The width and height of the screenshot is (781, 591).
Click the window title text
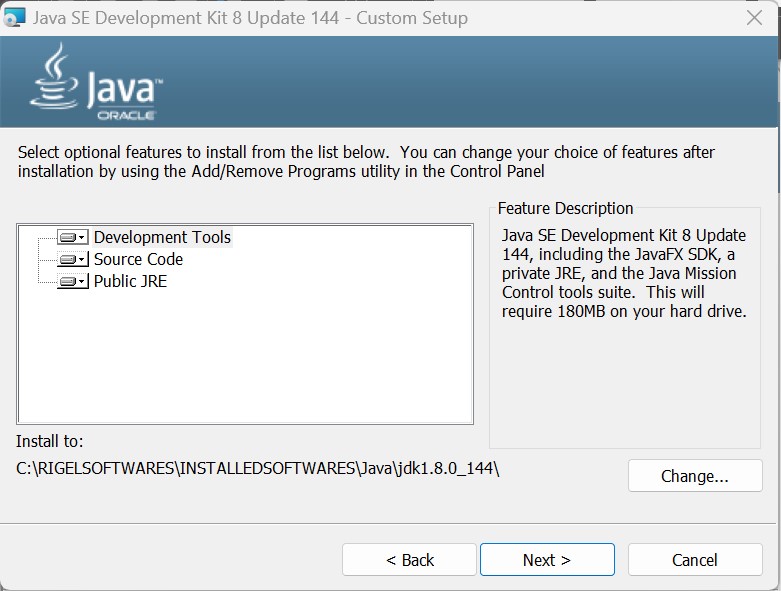[x=250, y=18]
